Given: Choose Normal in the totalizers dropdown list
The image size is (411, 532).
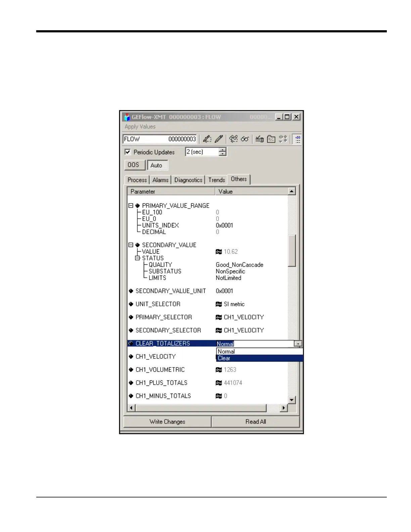Looking at the screenshot, I should pyautogui.click(x=260, y=352).
